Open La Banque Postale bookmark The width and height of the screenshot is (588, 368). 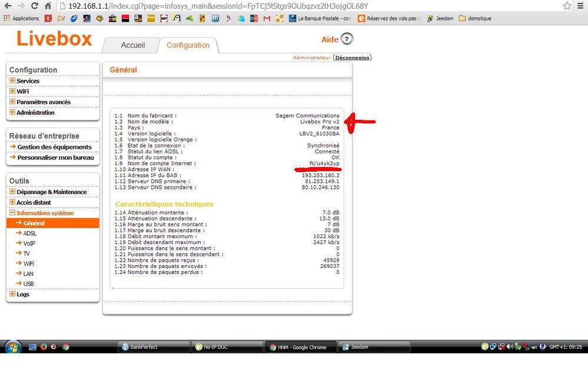coord(320,18)
